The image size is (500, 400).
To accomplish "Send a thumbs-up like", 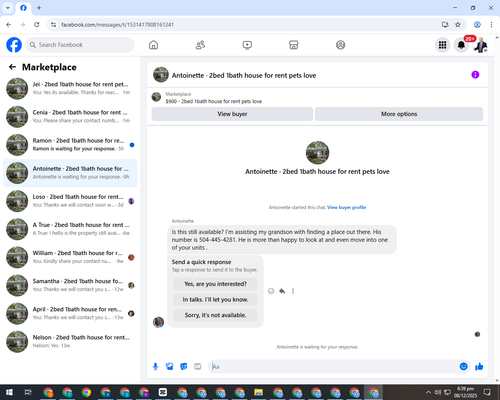I will coord(479,367).
